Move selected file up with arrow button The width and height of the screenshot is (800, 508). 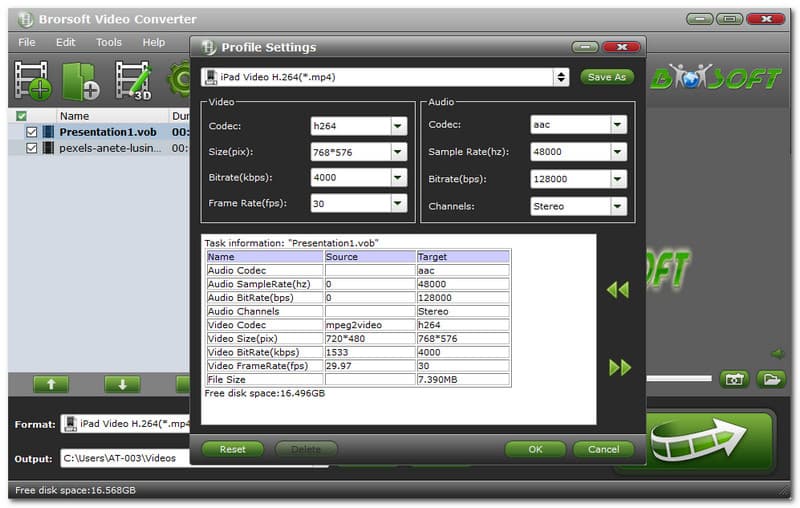pos(58,384)
